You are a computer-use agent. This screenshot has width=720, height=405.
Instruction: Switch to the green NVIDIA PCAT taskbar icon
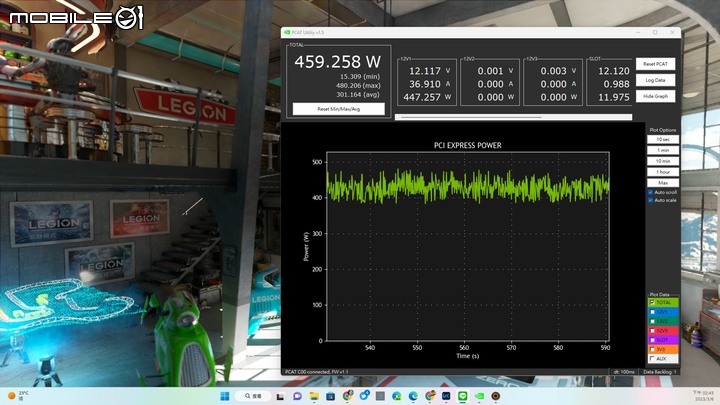[479, 396]
